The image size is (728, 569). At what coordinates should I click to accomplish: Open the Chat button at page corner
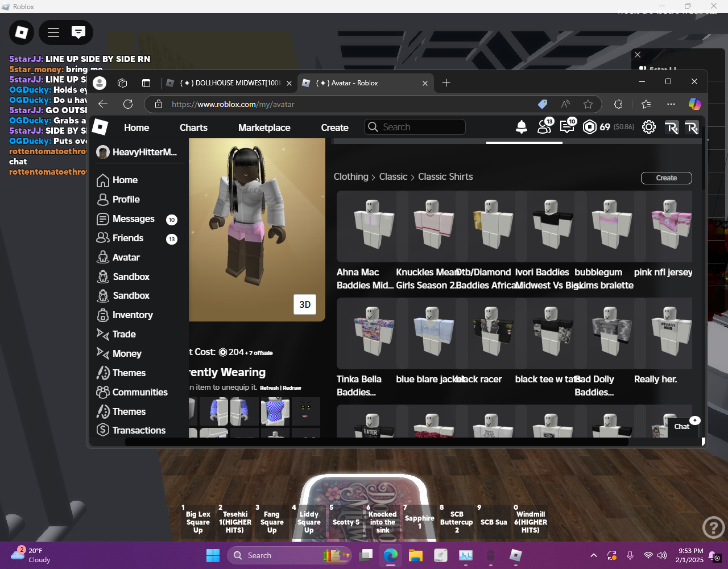point(682,426)
